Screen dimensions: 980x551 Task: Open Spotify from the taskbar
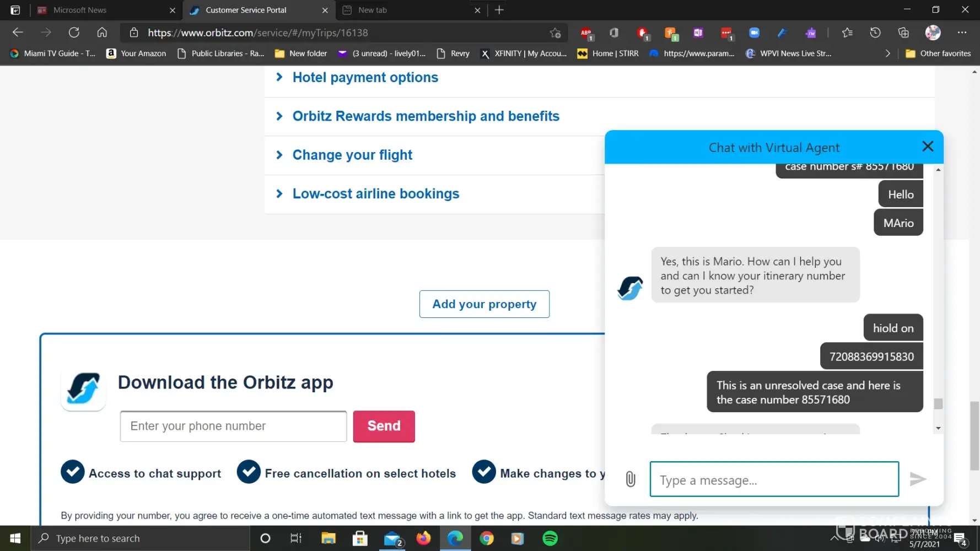(x=550, y=538)
